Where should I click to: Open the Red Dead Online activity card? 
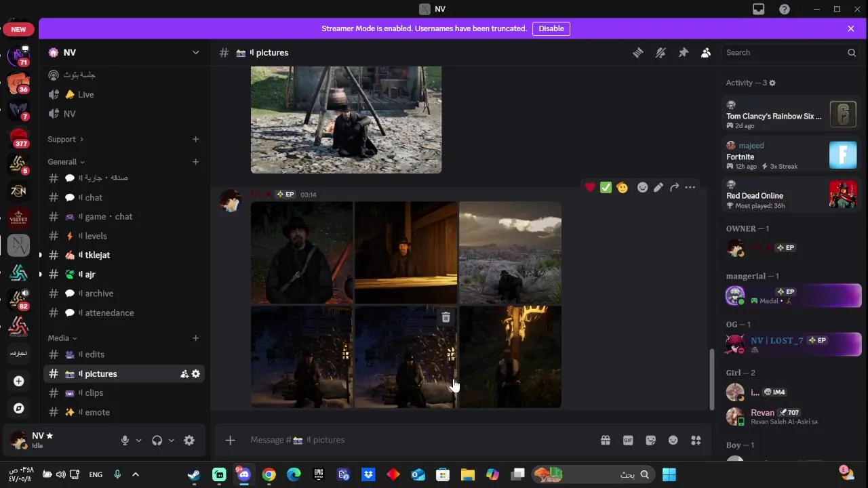point(791,195)
